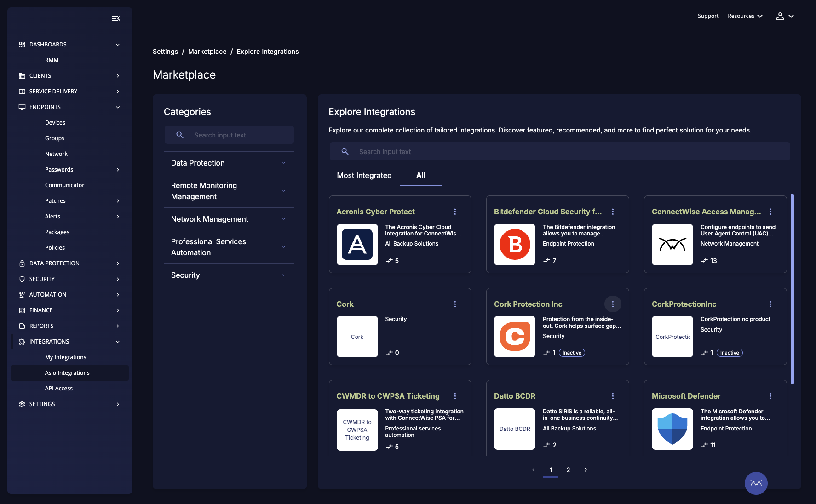Go to next page with right arrow

point(586,470)
